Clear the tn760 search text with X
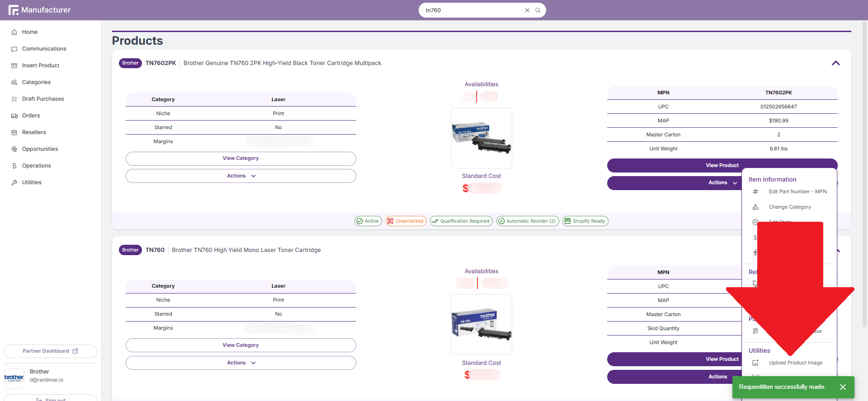The image size is (868, 401). tap(527, 10)
